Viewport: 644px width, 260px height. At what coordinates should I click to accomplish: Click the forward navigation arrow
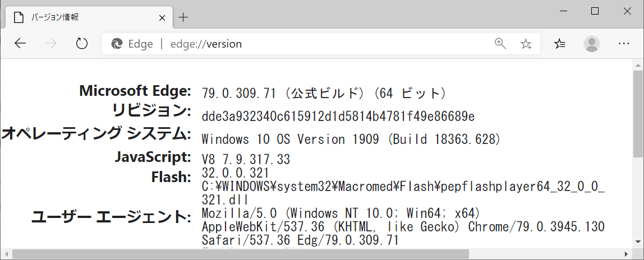click(51, 44)
